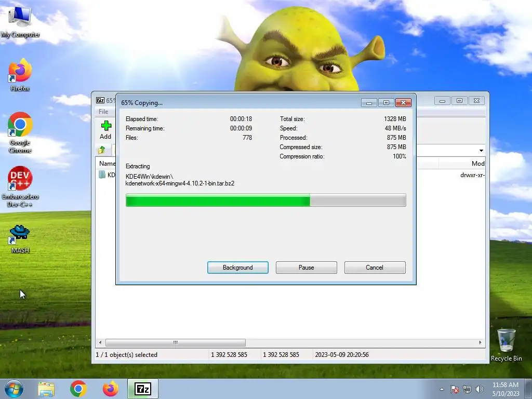Click the up-folder icon in 7-Zip

[101, 150]
